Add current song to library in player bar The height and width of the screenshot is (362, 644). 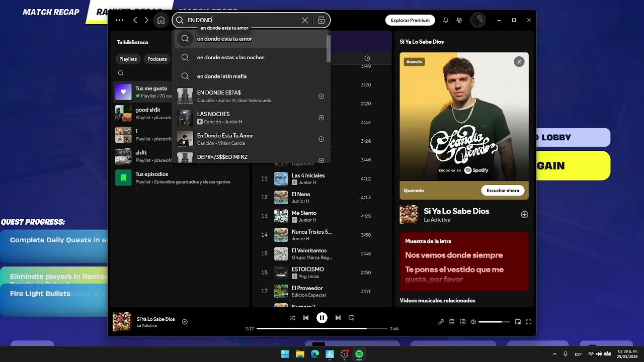point(185,322)
